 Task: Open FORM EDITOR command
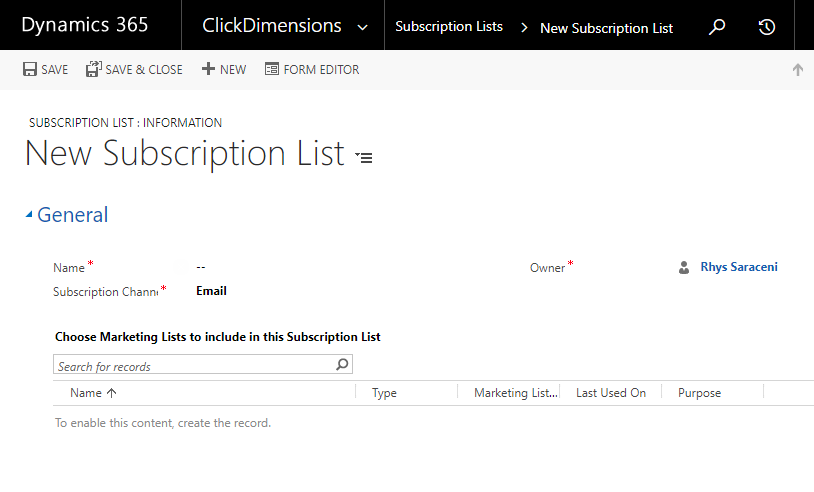coord(321,70)
